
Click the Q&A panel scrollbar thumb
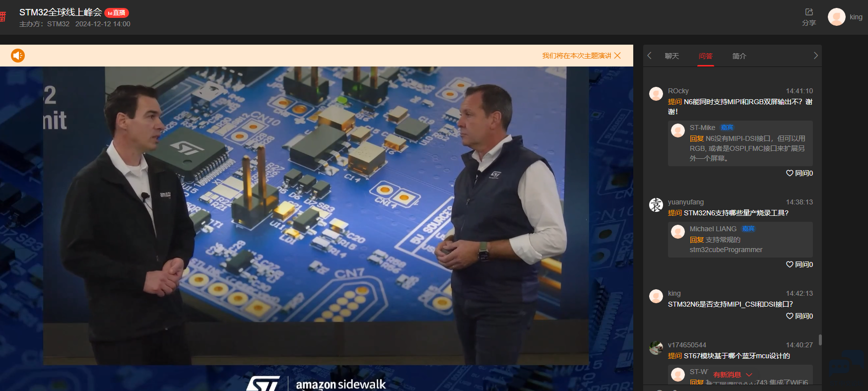[820, 340]
